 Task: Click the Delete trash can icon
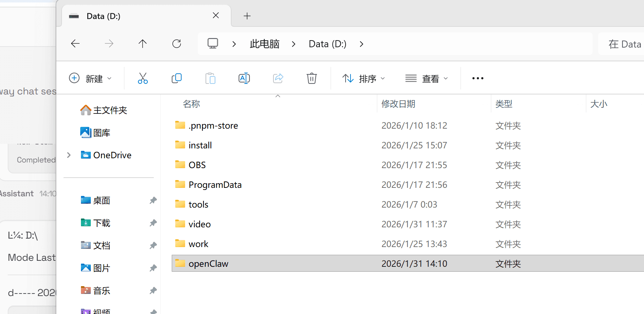(x=311, y=78)
